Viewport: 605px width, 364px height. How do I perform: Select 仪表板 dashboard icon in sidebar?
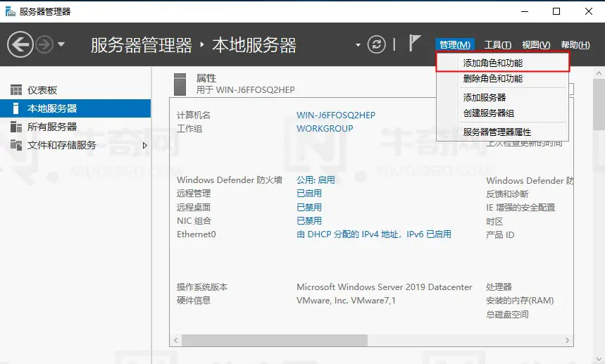[16, 90]
